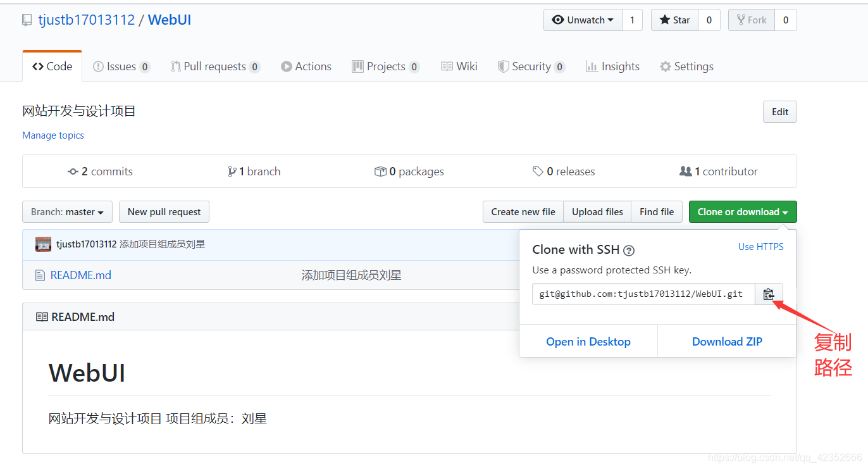The height and width of the screenshot is (469, 868).
Task: Click the star count 0
Action: pos(709,20)
